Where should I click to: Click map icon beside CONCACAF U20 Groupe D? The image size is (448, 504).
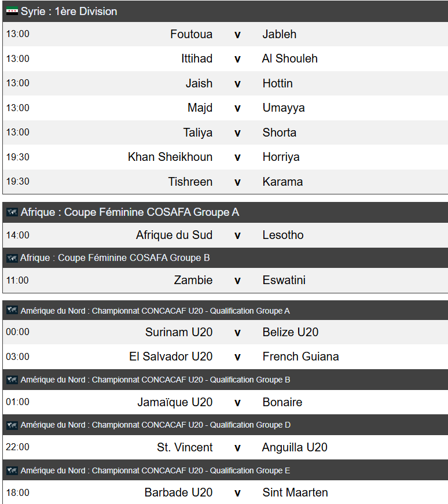pyautogui.click(x=12, y=425)
